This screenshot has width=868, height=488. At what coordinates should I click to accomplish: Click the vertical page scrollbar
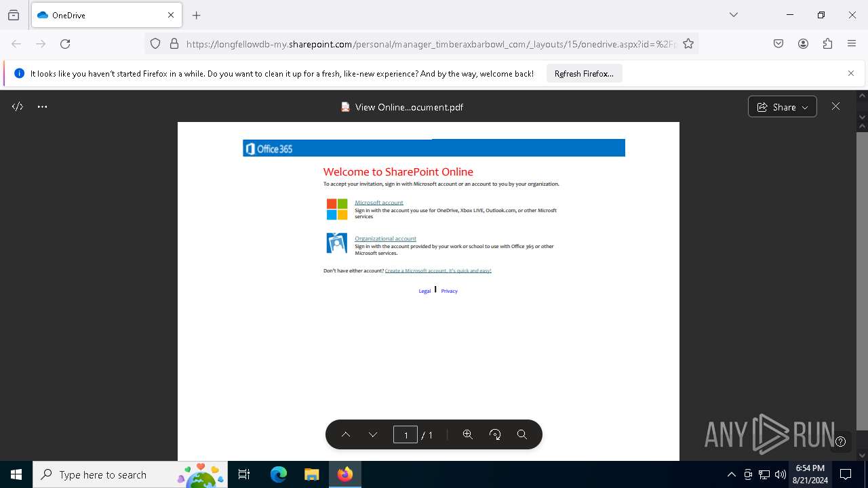tap(862, 281)
